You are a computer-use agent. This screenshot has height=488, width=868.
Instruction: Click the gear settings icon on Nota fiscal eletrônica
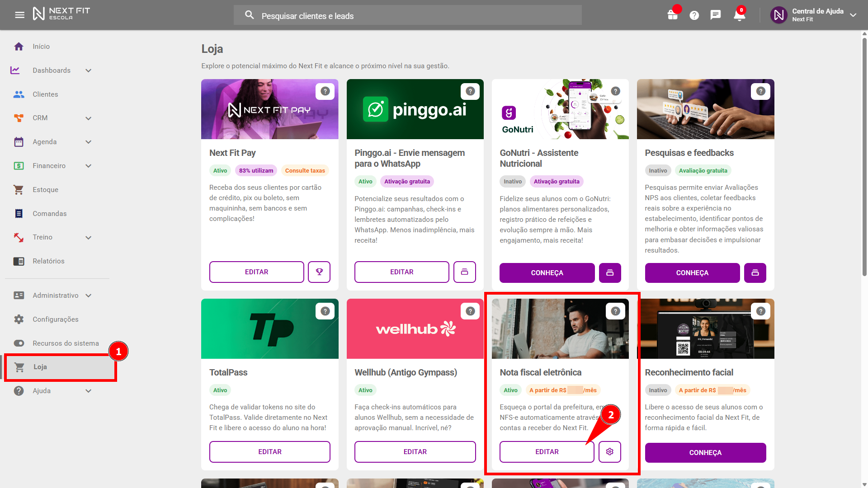609,452
